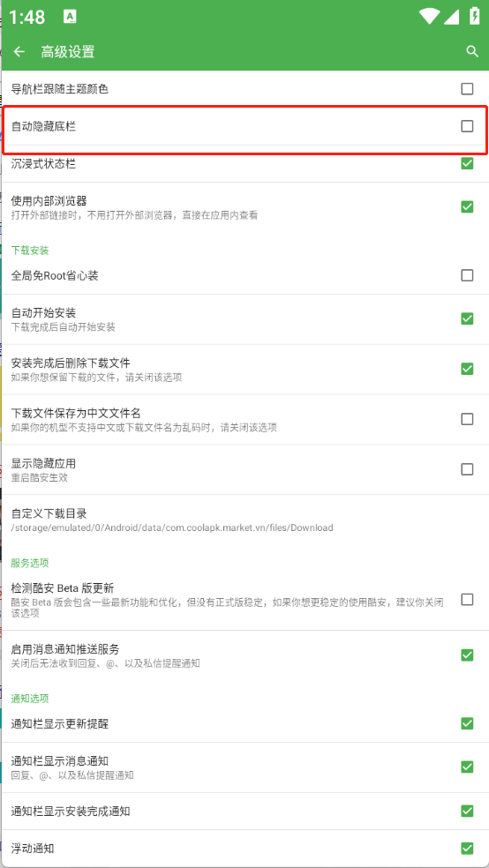Tap the keyboard indicator icon in status bar
This screenshot has height=868, width=489.
tap(70, 17)
